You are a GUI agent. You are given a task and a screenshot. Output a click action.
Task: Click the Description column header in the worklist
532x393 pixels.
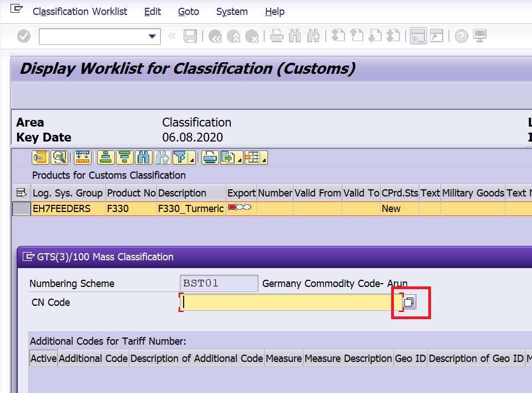(x=191, y=193)
